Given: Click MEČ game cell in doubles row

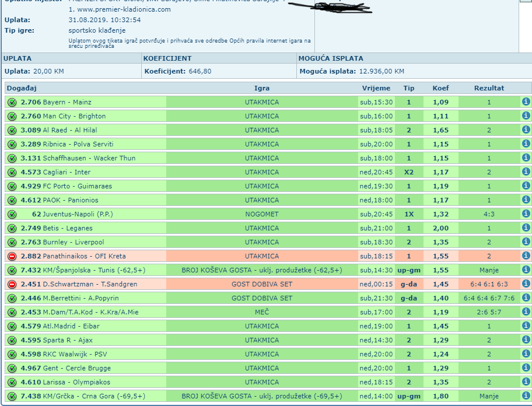Looking at the screenshot, I should [x=261, y=312].
